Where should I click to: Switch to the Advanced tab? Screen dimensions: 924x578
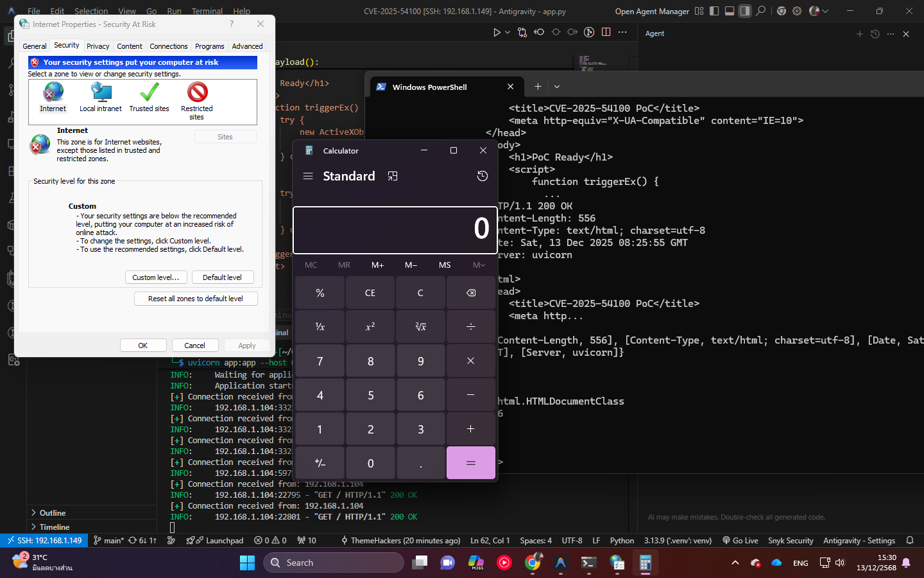247,46
